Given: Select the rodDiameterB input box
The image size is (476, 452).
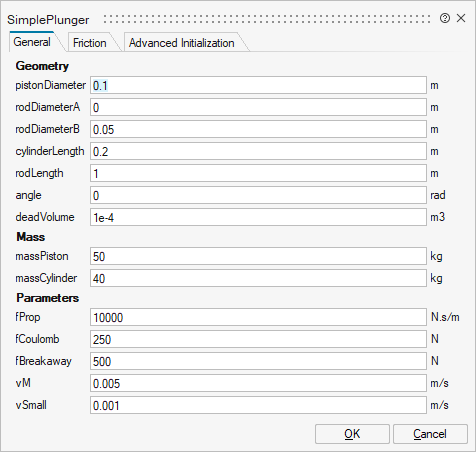Looking at the screenshot, I should tap(258, 129).
